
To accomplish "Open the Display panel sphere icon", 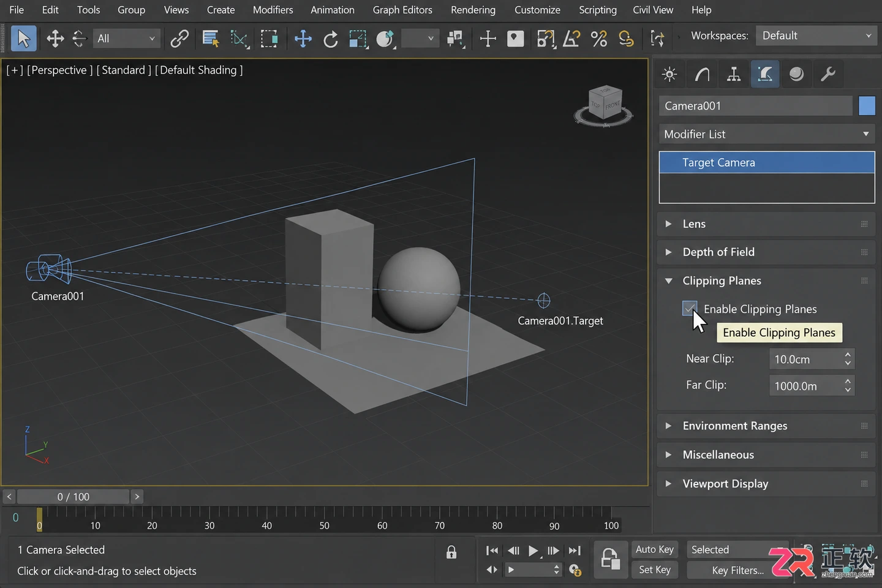I will point(796,74).
